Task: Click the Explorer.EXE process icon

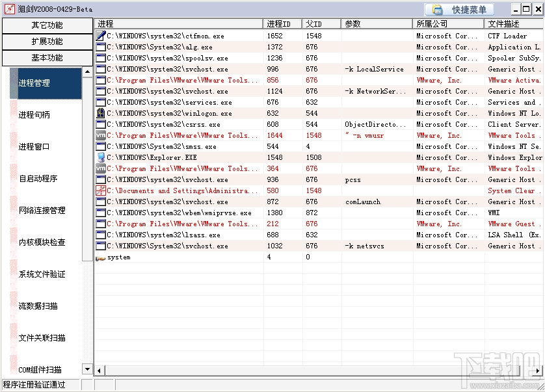Action: click(100, 157)
